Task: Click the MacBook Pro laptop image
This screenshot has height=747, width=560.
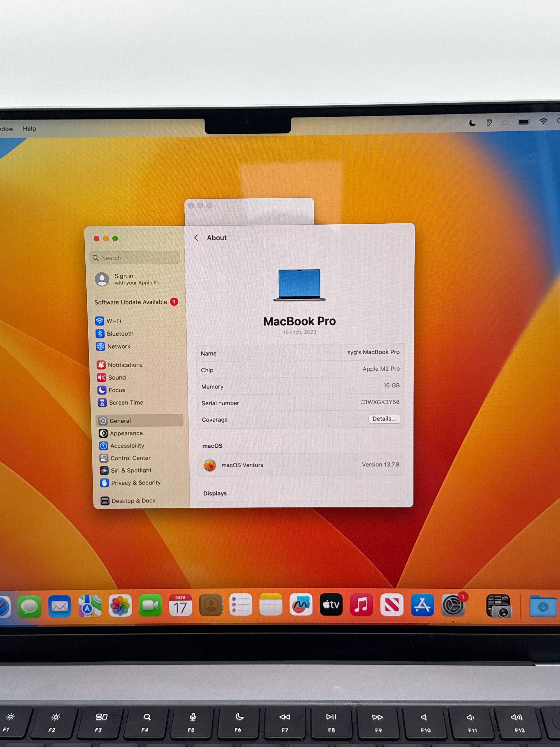Action: point(299,285)
